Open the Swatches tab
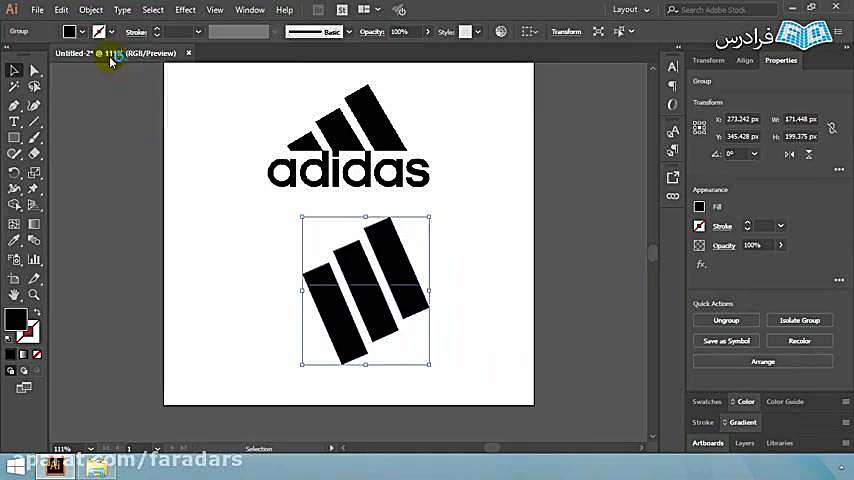This screenshot has height=480, width=854. pyautogui.click(x=706, y=402)
